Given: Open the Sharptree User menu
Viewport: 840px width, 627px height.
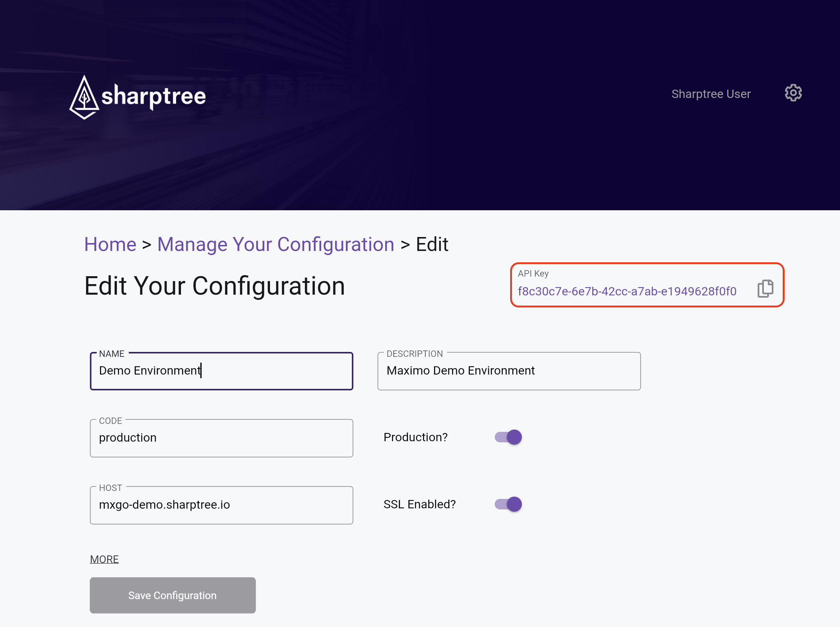Looking at the screenshot, I should point(711,94).
